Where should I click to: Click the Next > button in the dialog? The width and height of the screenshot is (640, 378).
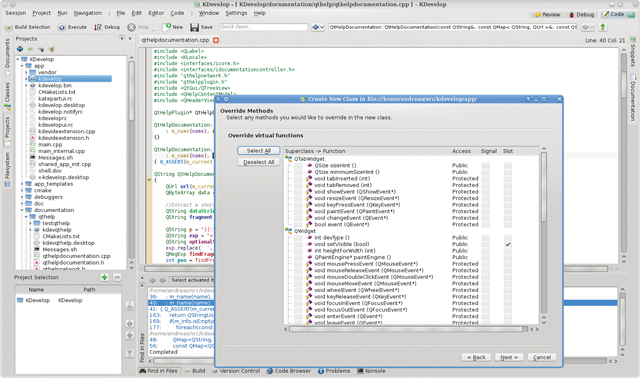[x=509, y=357]
